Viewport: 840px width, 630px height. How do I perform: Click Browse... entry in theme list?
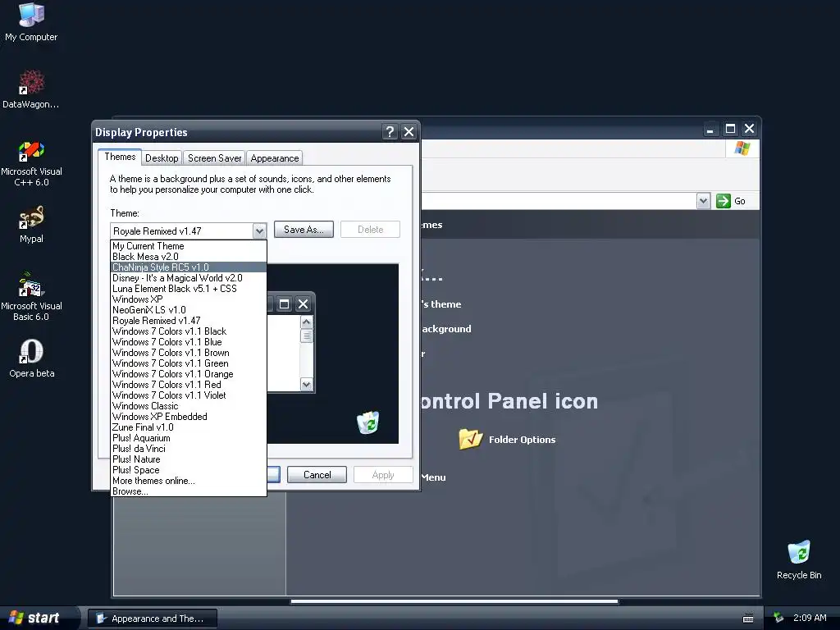pyautogui.click(x=189, y=491)
